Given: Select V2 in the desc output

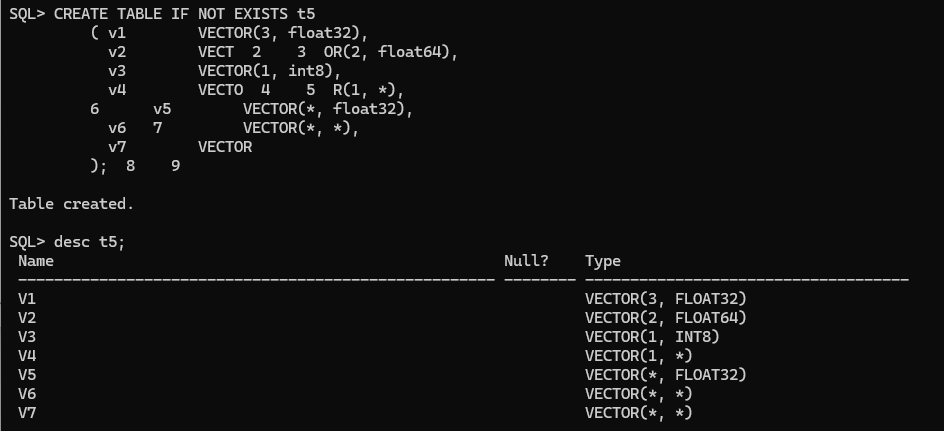Looking at the screenshot, I should (27, 318).
